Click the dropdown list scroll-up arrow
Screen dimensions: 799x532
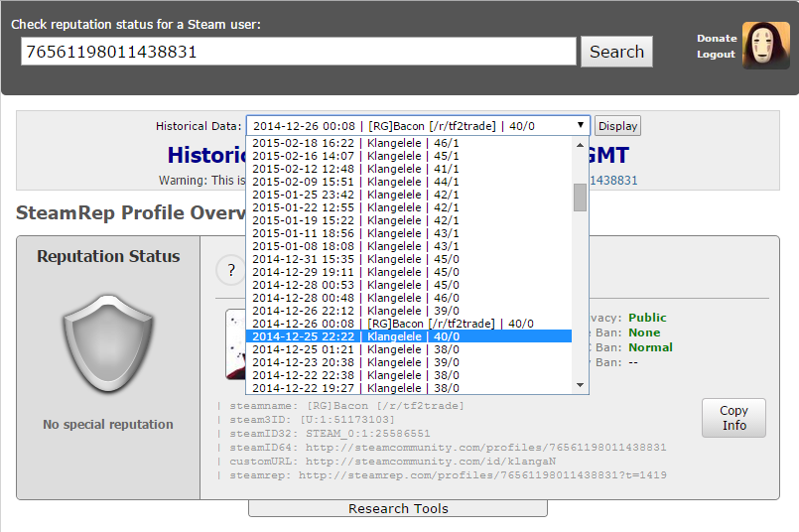point(580,145)
